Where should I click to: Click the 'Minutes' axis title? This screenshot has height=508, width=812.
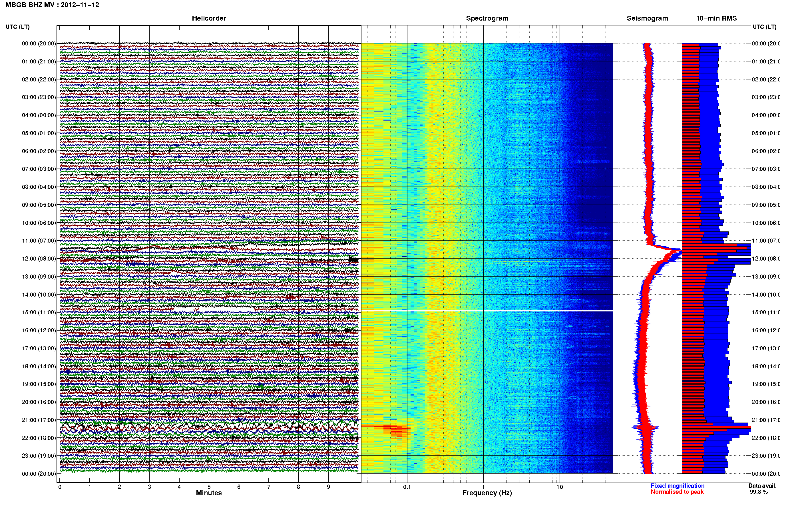click(x=209, y=493)
